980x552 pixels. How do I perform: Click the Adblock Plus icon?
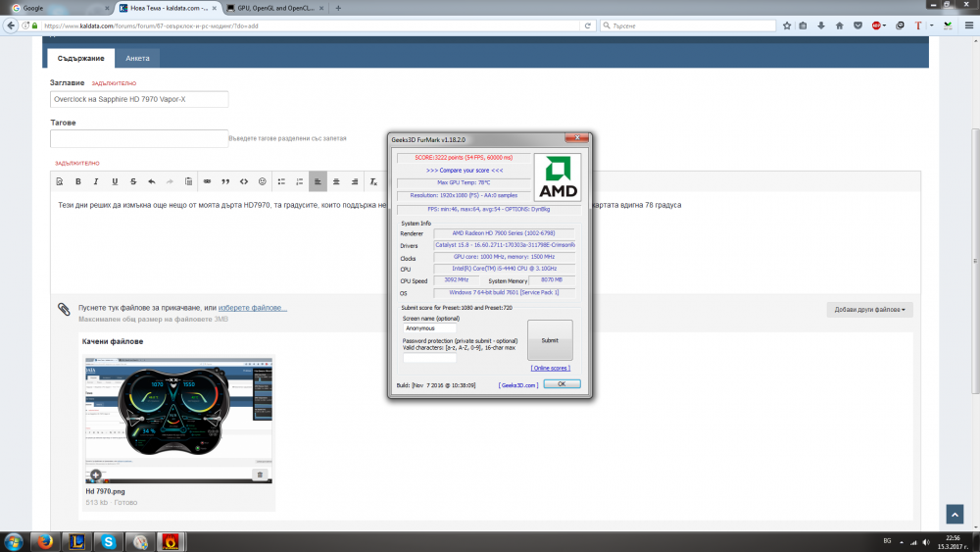(876, 25)
